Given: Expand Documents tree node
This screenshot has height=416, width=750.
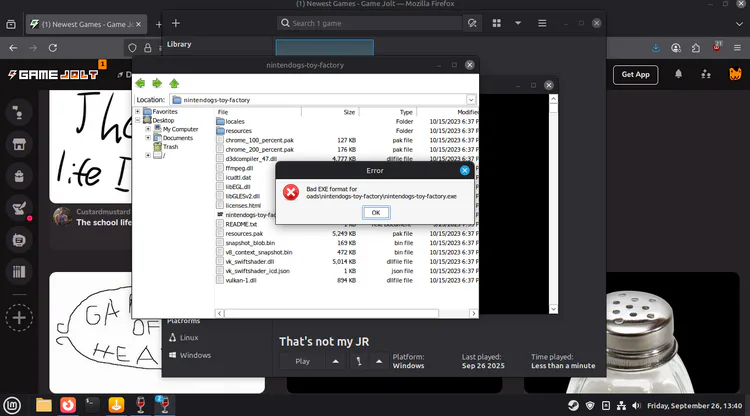Looking at the screenshot, I should point(148,138).
